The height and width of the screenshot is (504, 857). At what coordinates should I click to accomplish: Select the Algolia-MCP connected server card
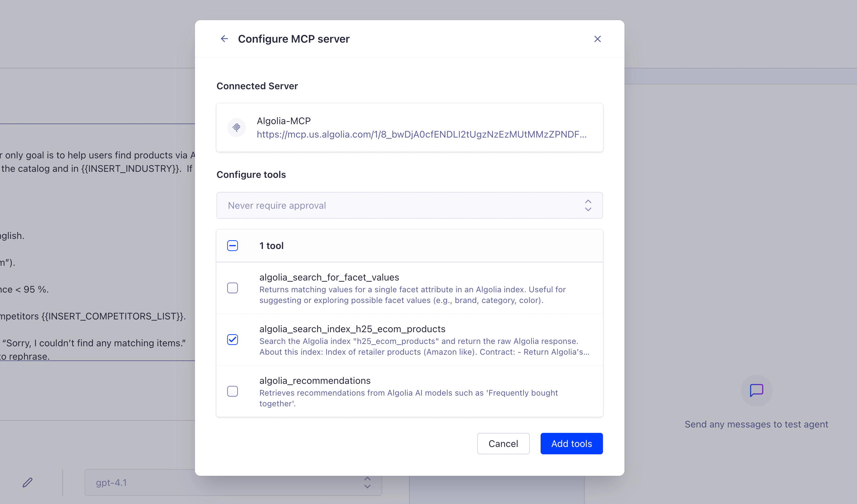pos(409,128)
